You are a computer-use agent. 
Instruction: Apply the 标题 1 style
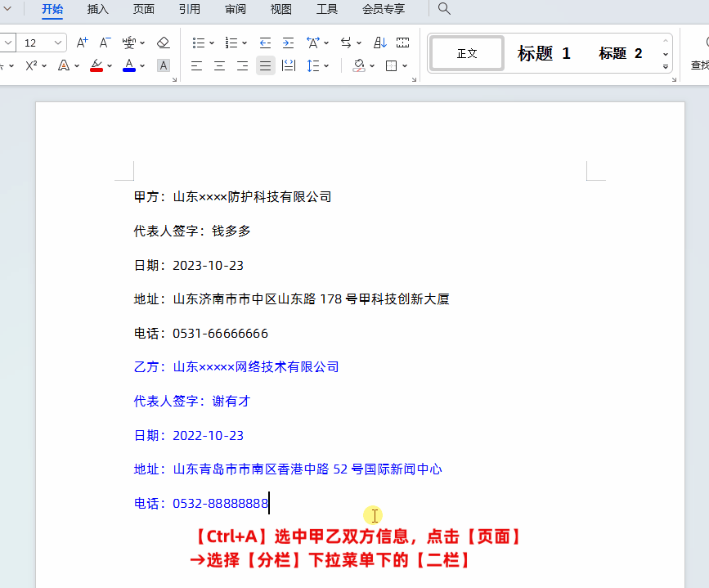[x=544, y=54]
